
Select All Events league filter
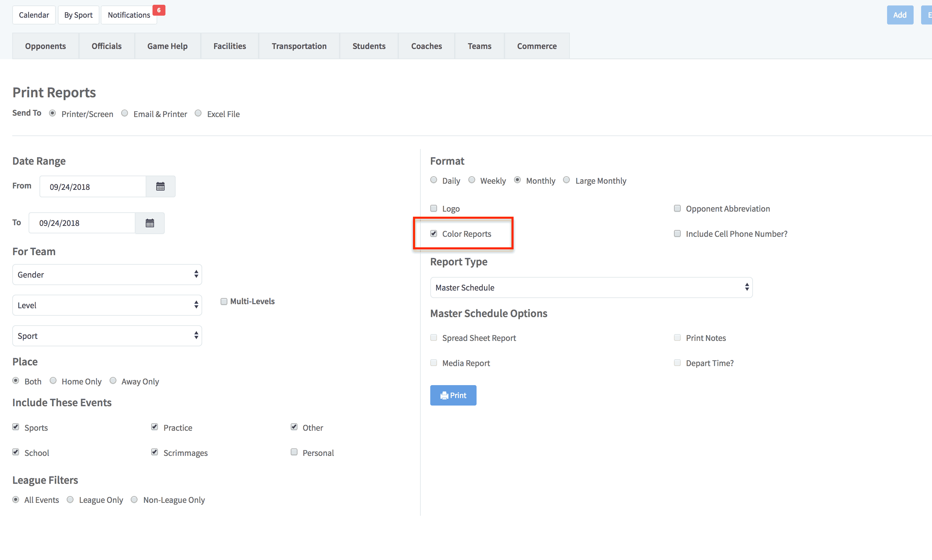click(16, 500)
